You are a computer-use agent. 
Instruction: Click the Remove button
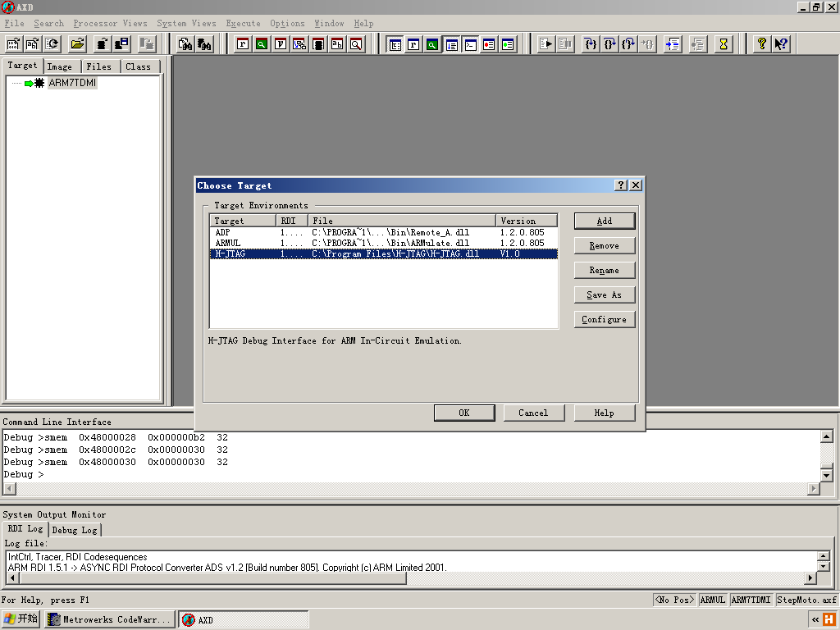pos(605,245)
